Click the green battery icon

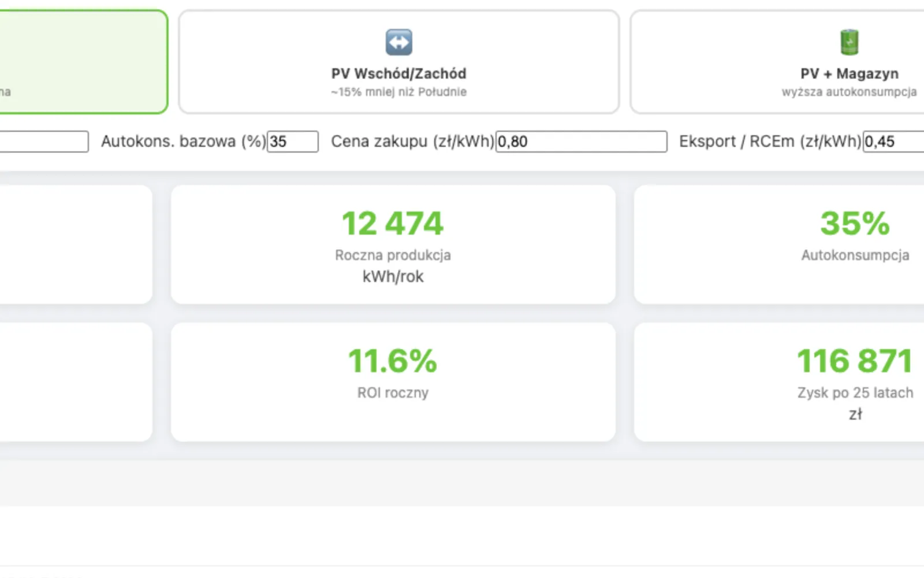[850, 42]
